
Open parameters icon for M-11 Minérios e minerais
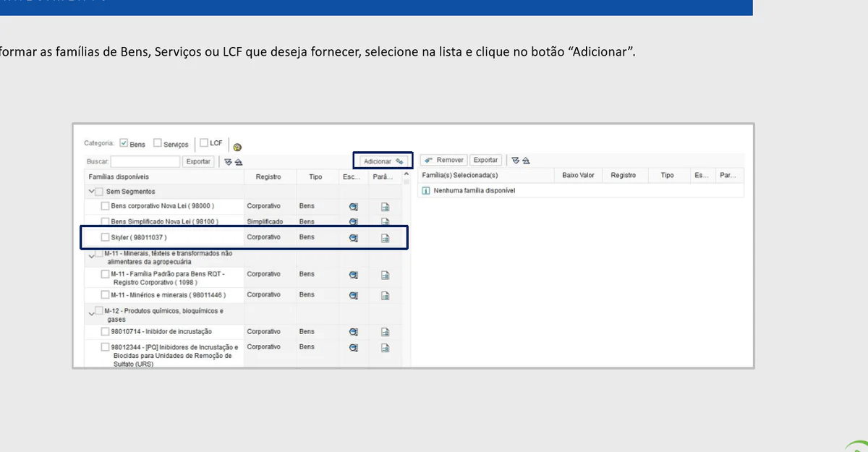386,295
